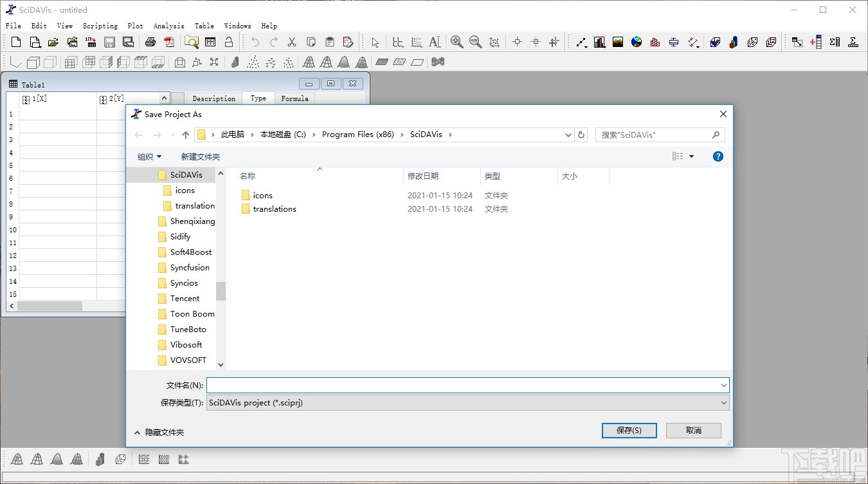Switch to the Formula tab
Viewport: 868px width, 484px height.
pyautogui.click(x=294, y=98)
